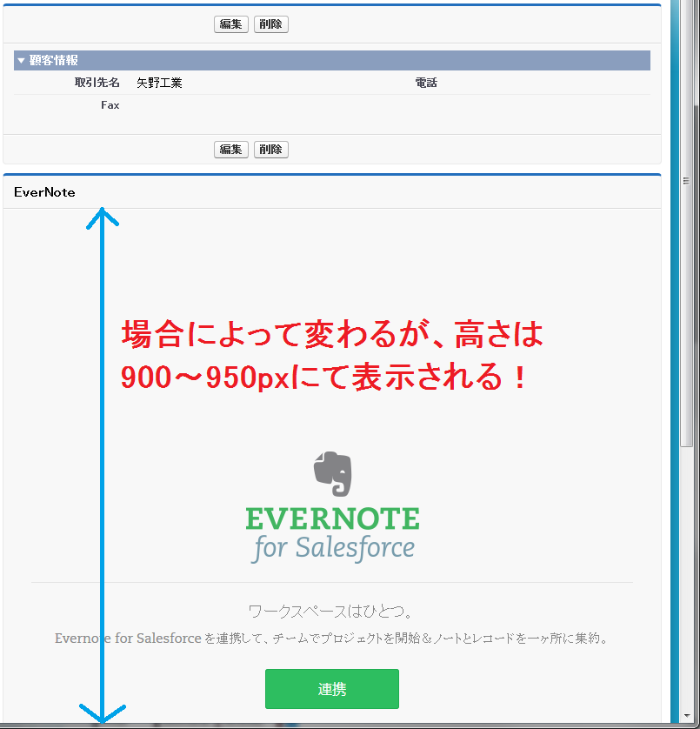Click the upper 削除 (Delete) button
Viewport: 700px width, 729px height.
point(271,24)
